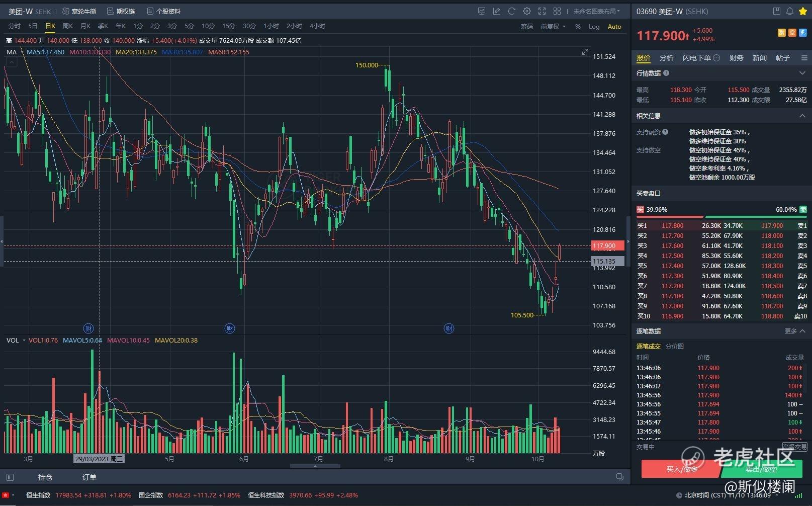Set a price alert with bell icon
This screenshot has height=506, width=812.
tap(790, 11)
